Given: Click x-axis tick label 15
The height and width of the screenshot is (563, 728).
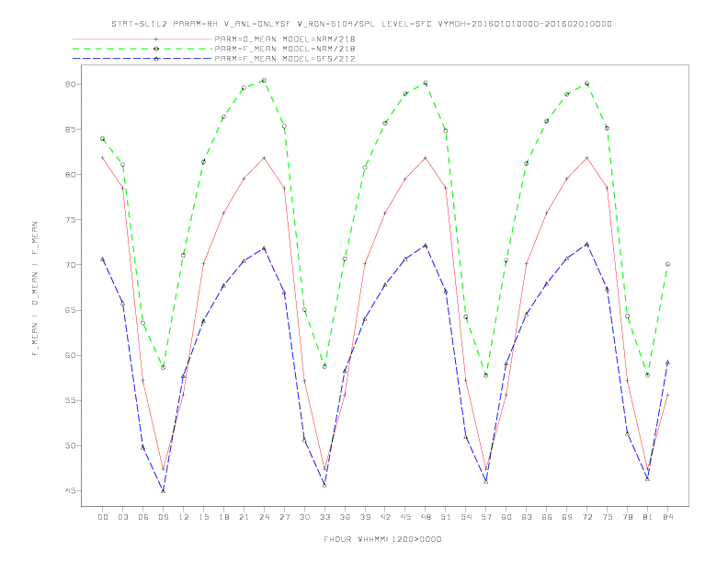Looking at the screenshot, I should (203, 517).
